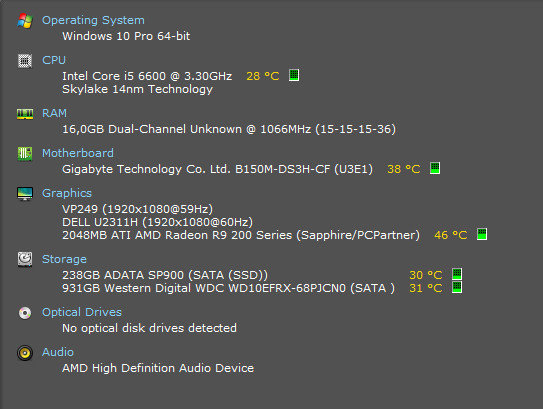This screenshot has width=543, height=409.
Task: Click the CPU chip icon
Action: [x=25, y=61]
